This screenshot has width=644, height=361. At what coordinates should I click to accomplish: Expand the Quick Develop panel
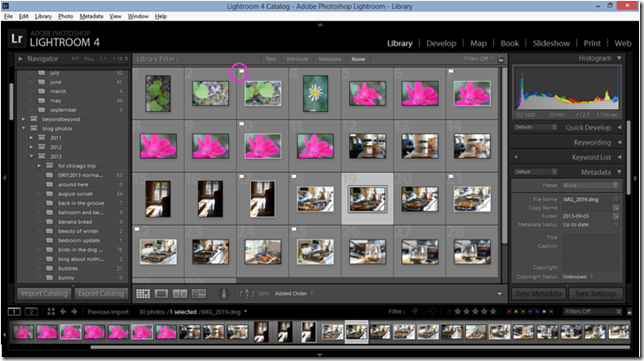pyautogui.click(x=619, y=127)
